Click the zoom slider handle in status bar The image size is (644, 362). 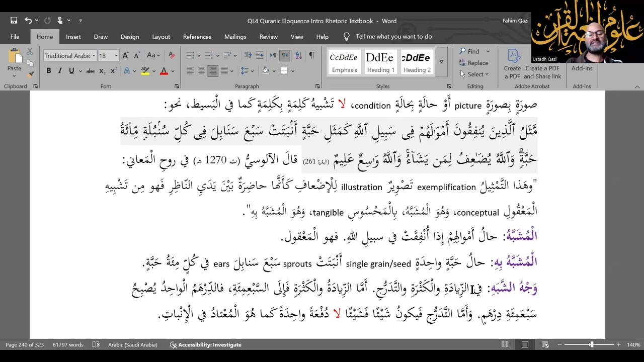592,344
